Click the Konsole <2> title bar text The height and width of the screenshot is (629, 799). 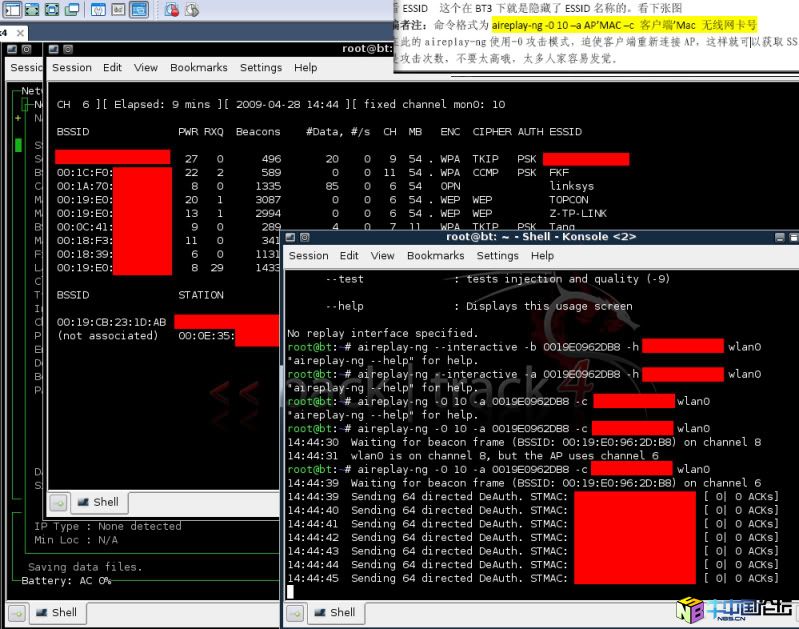(x=541, y=237)
